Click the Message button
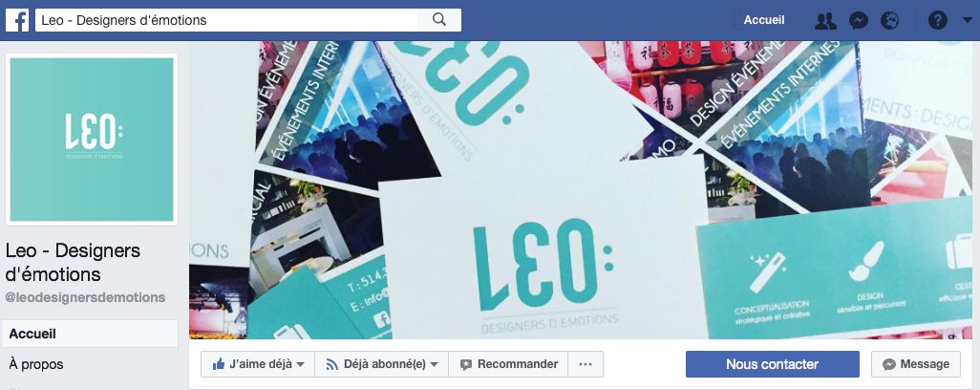 (916, 364)
